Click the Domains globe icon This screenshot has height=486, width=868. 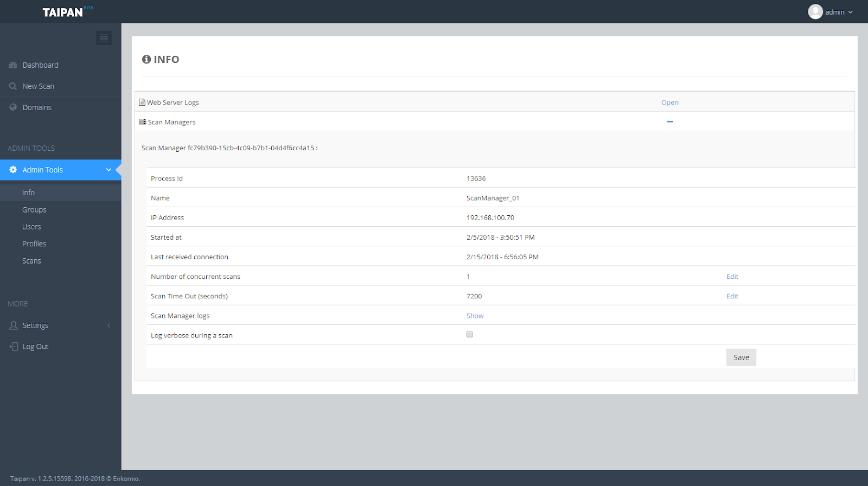click(13, 107)
